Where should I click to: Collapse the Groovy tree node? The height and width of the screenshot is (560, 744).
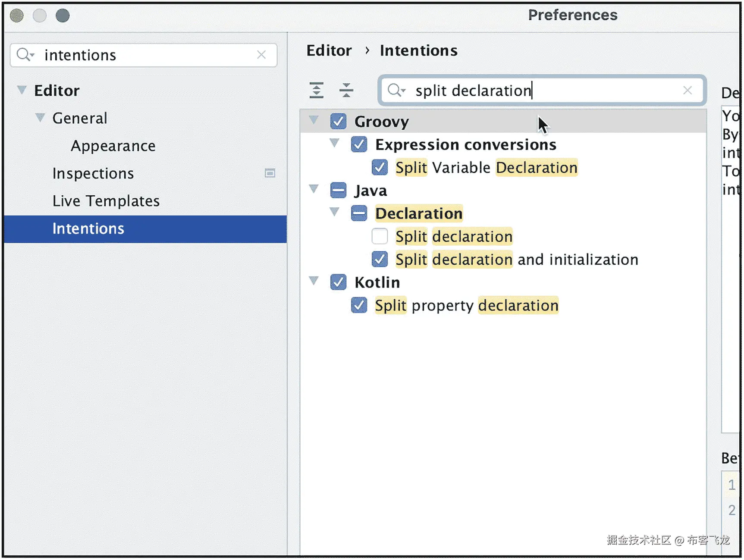pos(314,119)
